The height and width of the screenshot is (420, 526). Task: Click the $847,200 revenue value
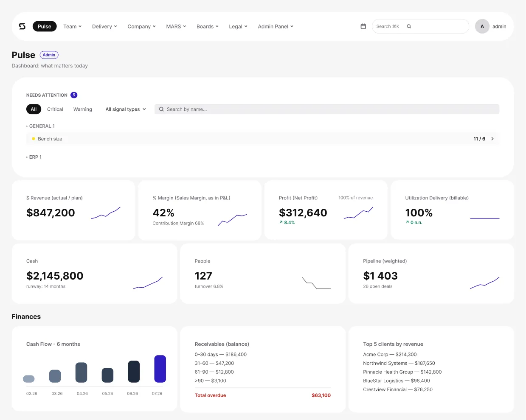51,213
